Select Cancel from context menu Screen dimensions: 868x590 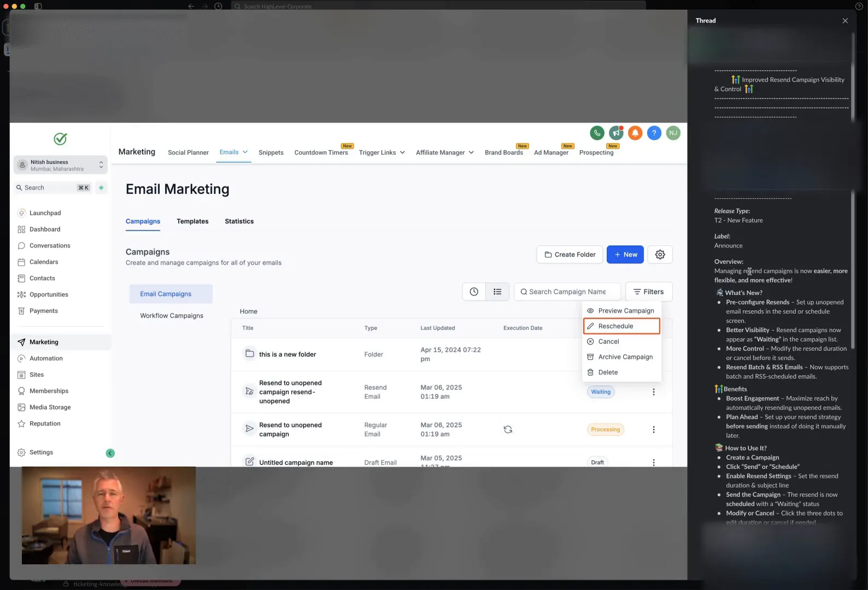click(621, 341)
